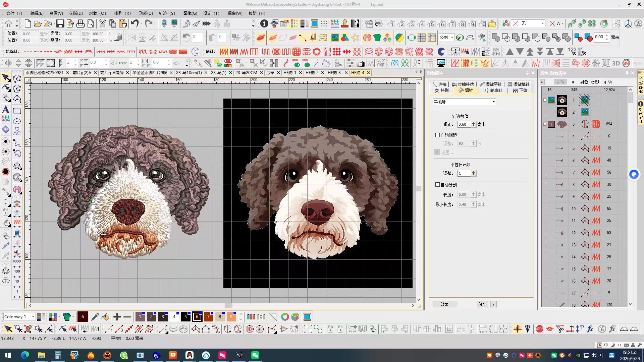644x362 pixels.
Task: Click the green T-shirt product icon in top toolbar
Action: 377,38
